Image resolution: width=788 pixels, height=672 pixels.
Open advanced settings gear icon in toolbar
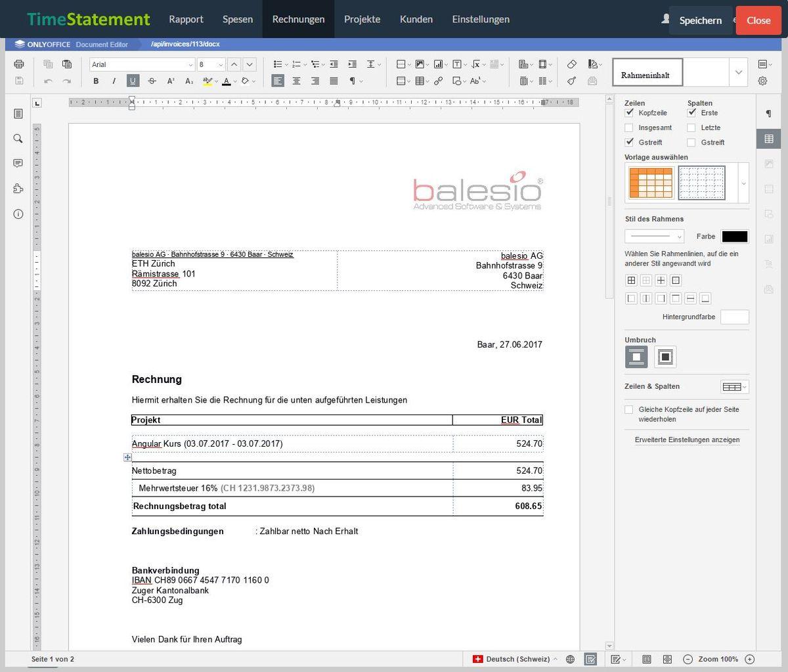762,81
